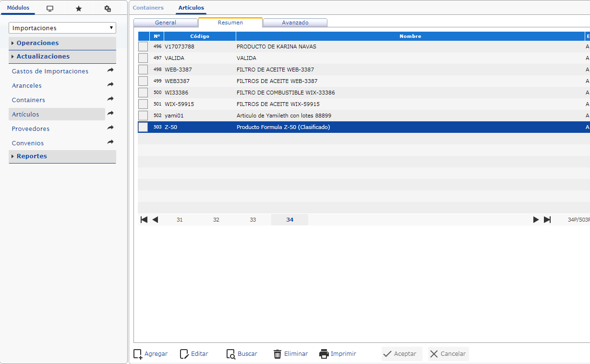Select current page 34
Image resolution: width=590 pixels, height=364 pixels.
click(290, 220)
